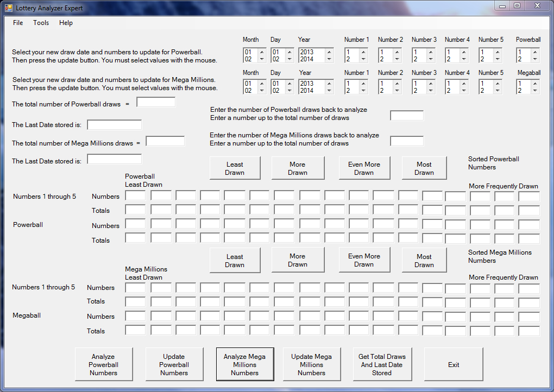Click up arrow of Mega Millions row Year spinner
Image resolution: width=554 pixels, height=392 pixels.
[329, 84]
